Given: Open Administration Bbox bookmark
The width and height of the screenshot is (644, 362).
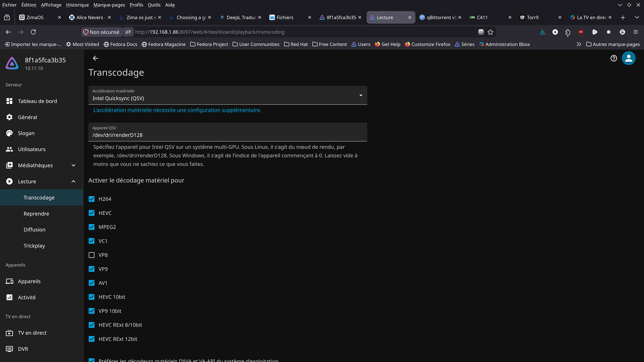Looking at the screenshot, I should click(x=504, y=44).
